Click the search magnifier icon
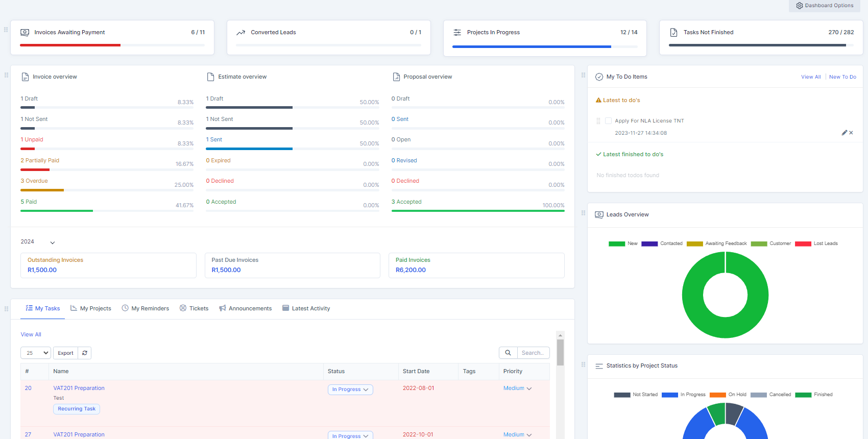Viewport: 868px width, 439px height. click(x=508, y=353)
